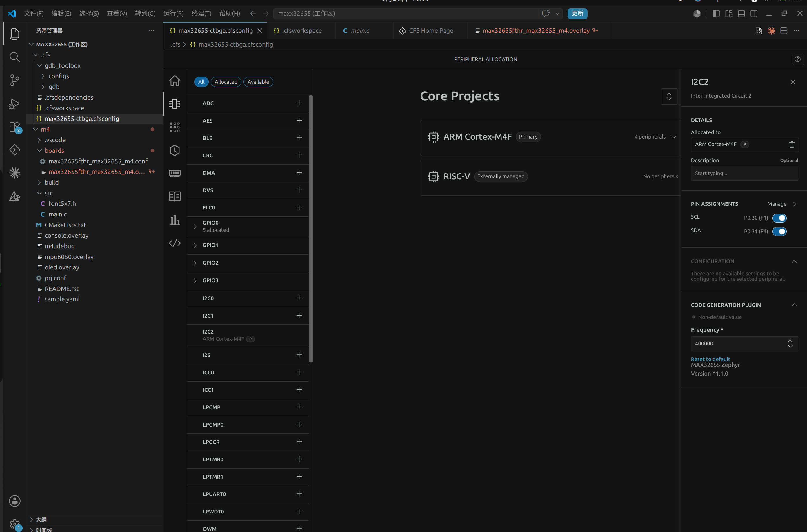The width and height of the screenshot is (807, 532).
Task: Go to CFS config Home icon
Action: (x=175, y=81)
